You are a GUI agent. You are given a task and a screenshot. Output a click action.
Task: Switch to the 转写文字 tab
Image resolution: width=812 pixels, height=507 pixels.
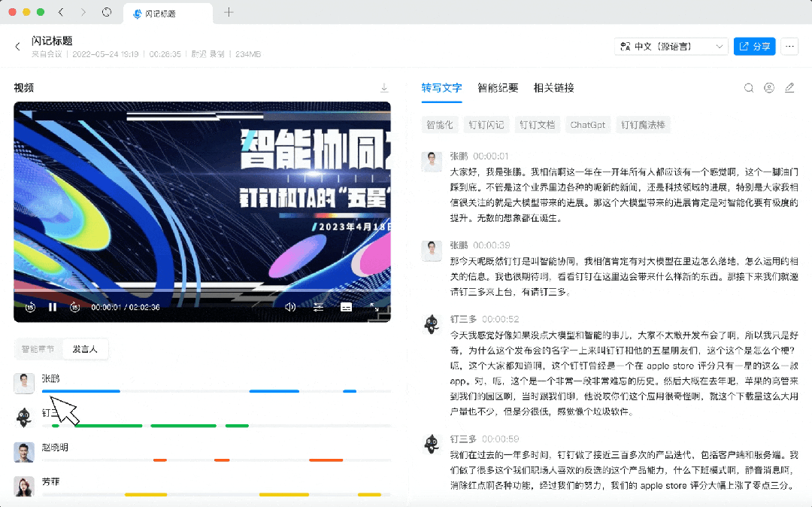(441, 88)
